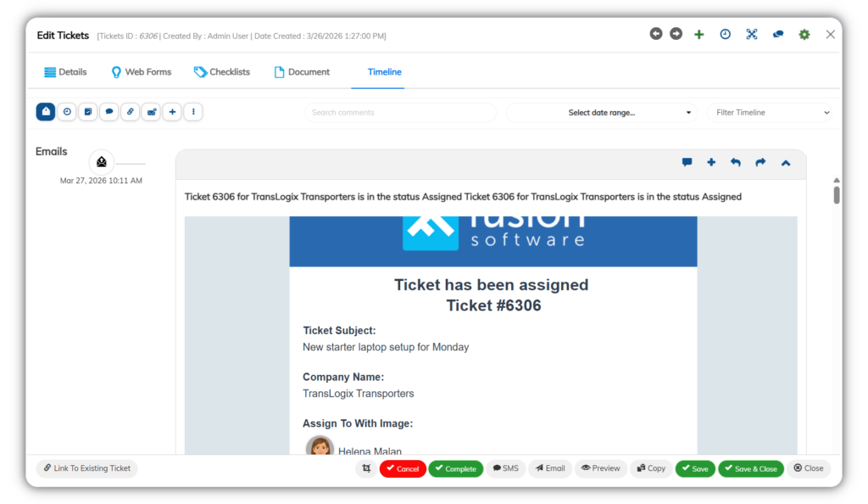
Task: Click the 'TransLogix Transporters' company name value
Action: coord(359,394)
